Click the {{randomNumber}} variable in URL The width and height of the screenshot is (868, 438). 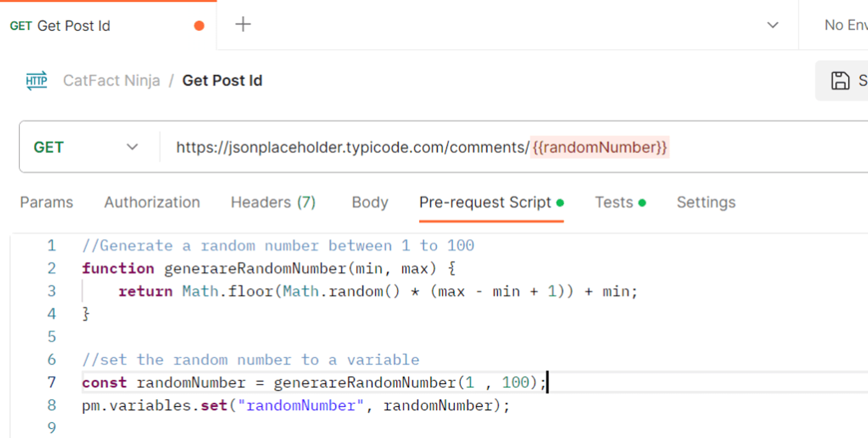(x=600, y=147)
